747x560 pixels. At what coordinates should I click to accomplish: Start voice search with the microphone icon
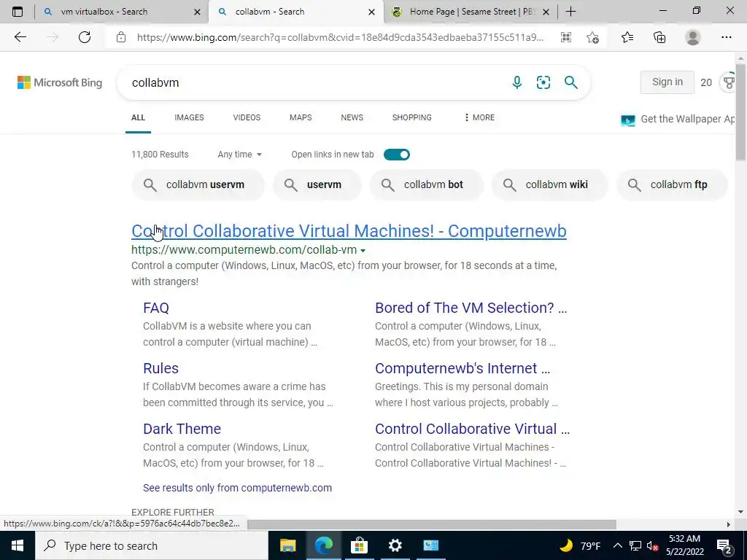[517, 82]
